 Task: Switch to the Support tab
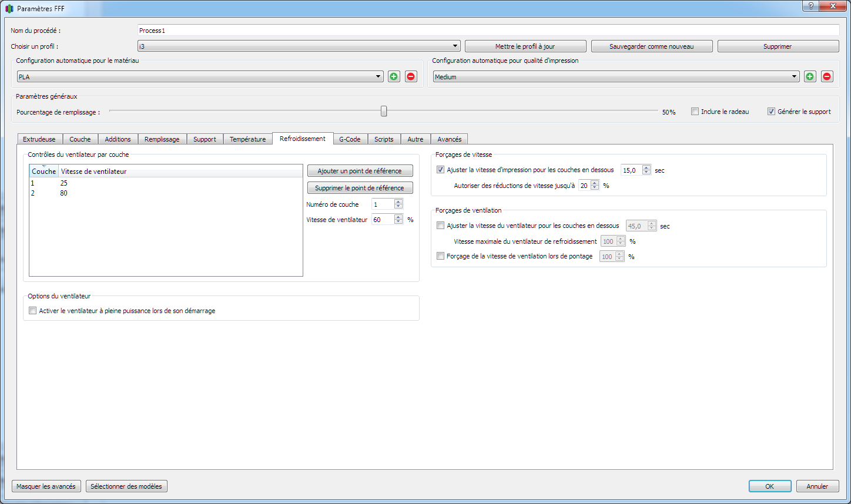tap(205, 139)
